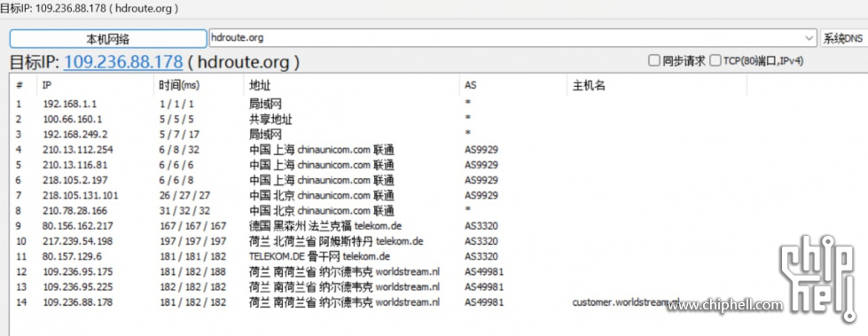Click AS49981 in the 109.236.95.175 row
The height and width of the screenshot is (336, 868).
point(484,272)
